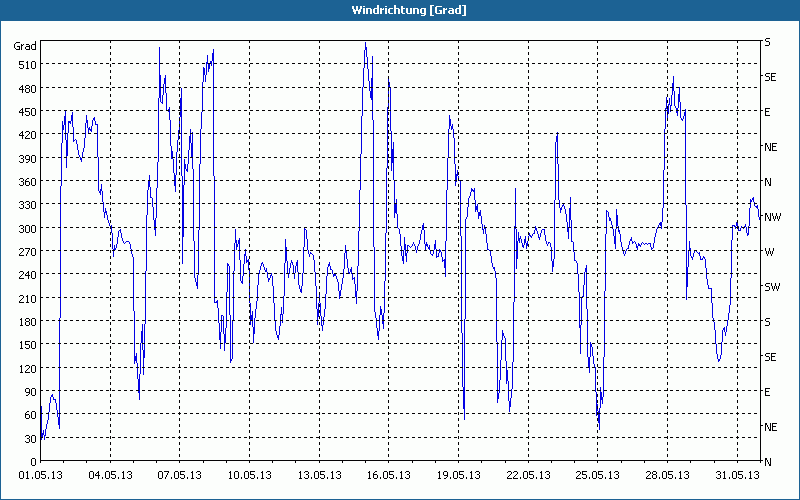The width and height of the screenshot is (800, 500).
Task: Select the 510 value on the left axis
Action: coord(28,65)
